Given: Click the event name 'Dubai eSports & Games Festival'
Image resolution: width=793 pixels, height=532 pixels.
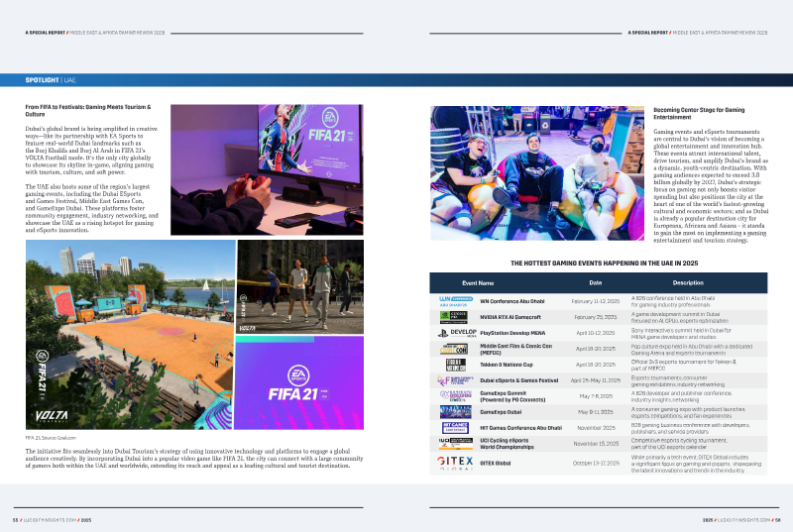Looking at the screenshot, I should click(x=518, y=380).
